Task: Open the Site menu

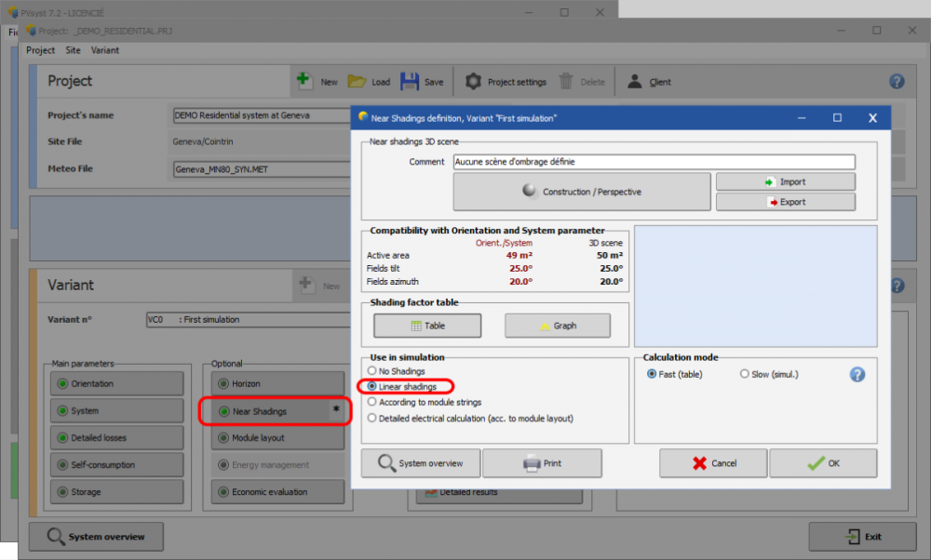Action: tap(73, 50)
